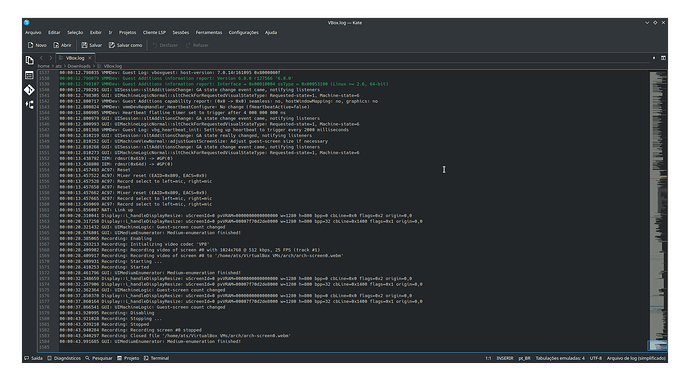Toggle the Terminal bottom panel

(156, 358)
